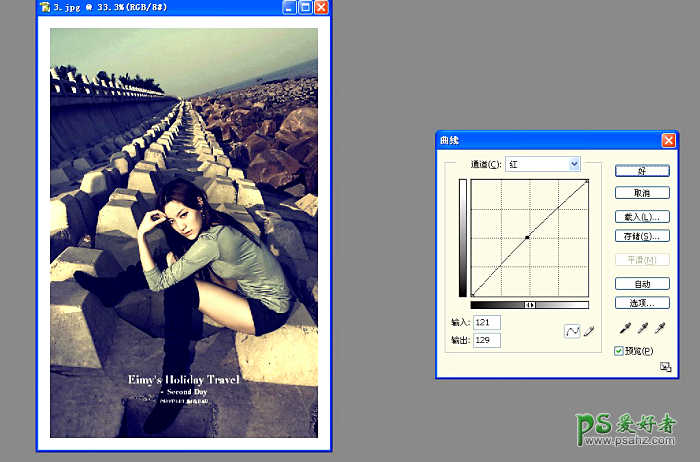Click the 输入 input value field
This screenshot has width=700, height=462.
coord(487,322)
